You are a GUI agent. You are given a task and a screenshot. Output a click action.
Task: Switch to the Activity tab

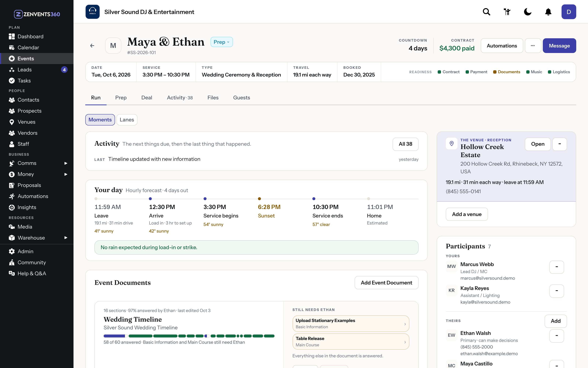coord(180,98)
